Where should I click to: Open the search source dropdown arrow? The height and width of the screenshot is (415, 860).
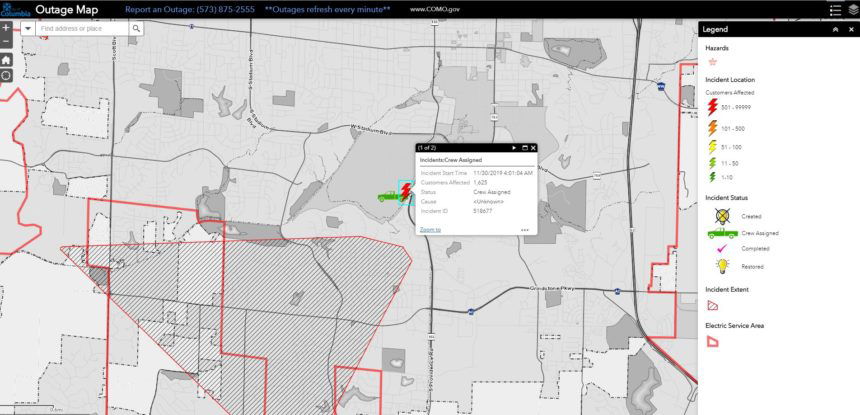click(x=27, y=29)
